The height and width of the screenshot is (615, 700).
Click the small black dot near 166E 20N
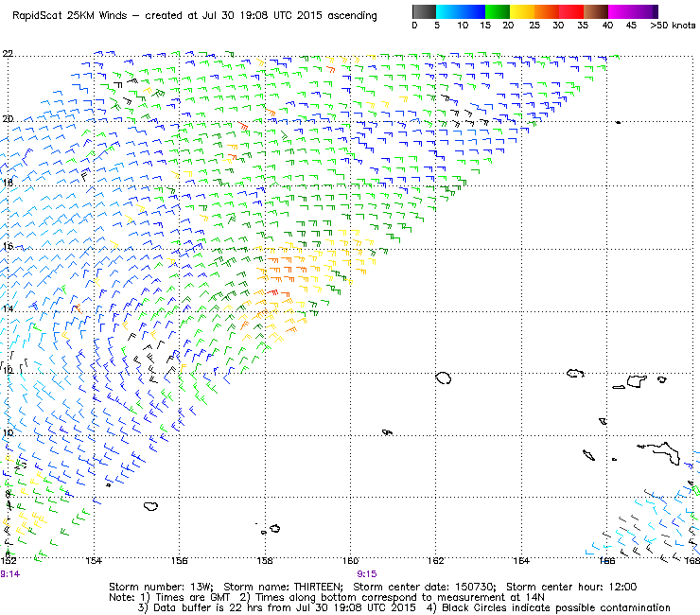(x=618, y=122)
